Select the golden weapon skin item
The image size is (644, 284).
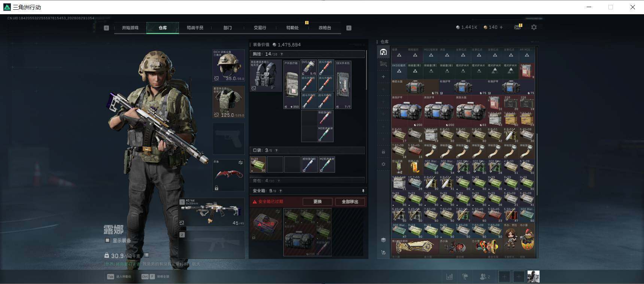click(415, 246)
